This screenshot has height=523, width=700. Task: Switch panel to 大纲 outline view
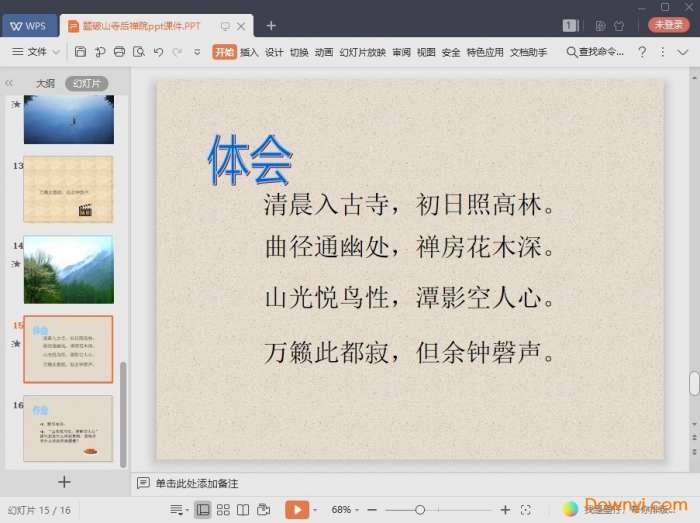(45, 84)
